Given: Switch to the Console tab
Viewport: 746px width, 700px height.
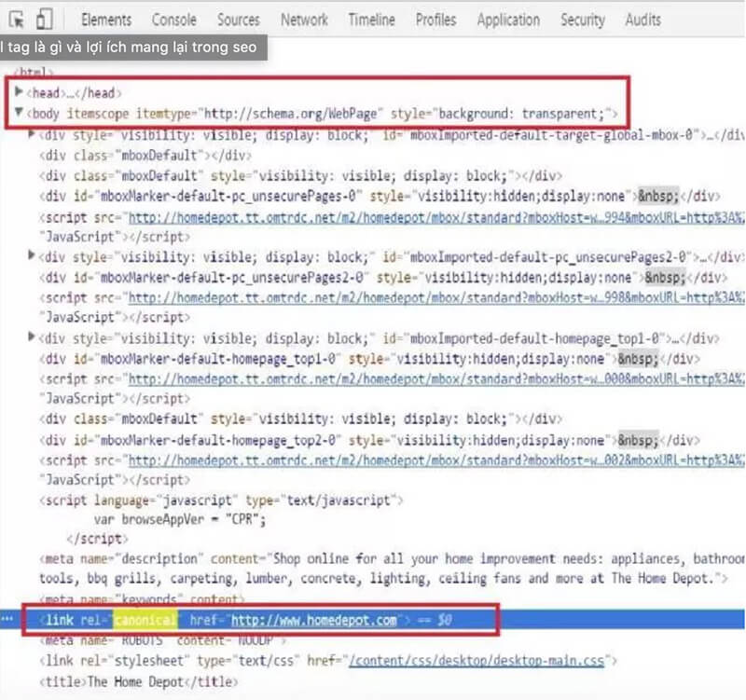Looking at the screenshot, I should [174, 20].
